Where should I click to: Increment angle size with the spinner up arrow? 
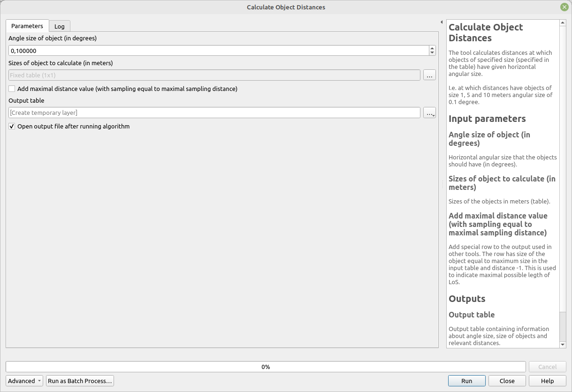click(x=432, y=48)
